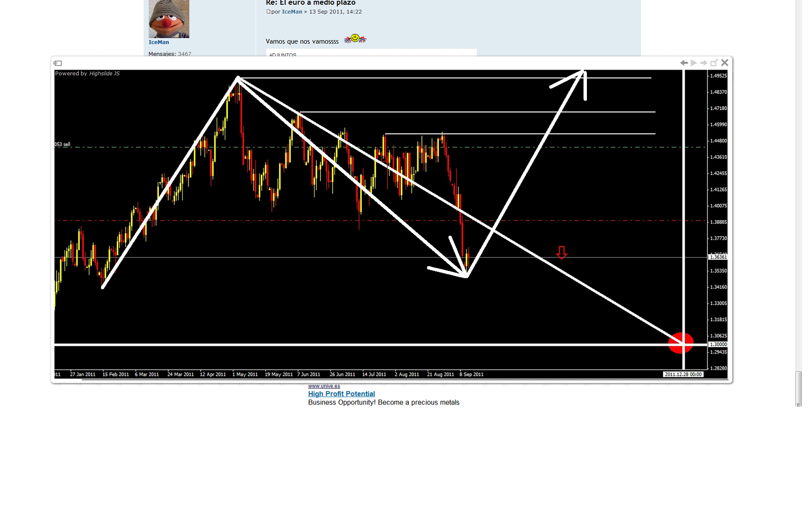Screen dimensions: 812x508
Task: Click the move handle icon in popup header
Action: pos(58,63)
